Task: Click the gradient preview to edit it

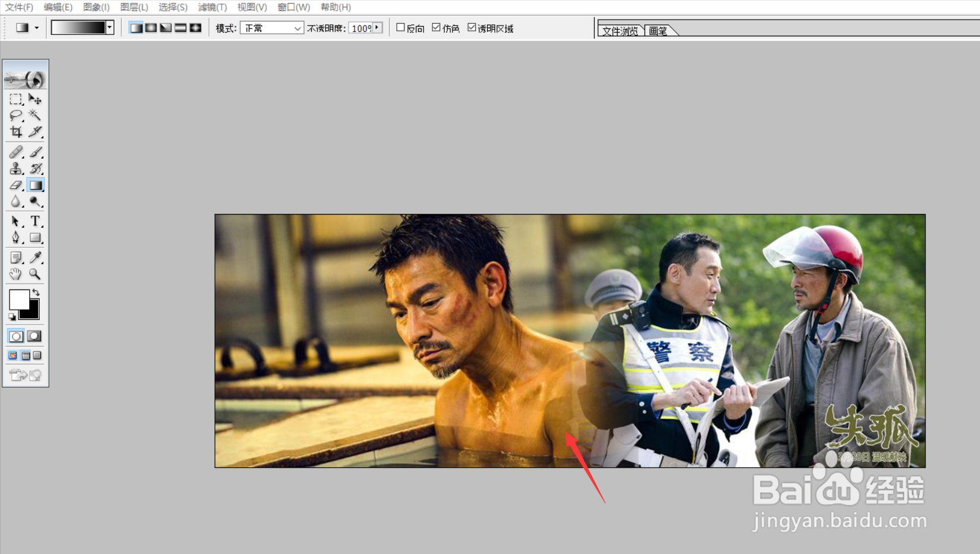Action: click(x=78, y=27)
